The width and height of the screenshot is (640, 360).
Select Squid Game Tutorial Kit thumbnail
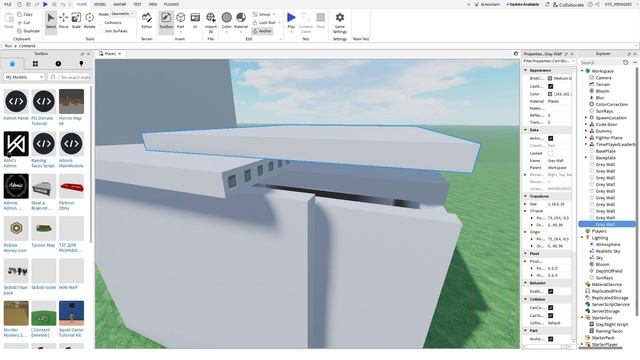tap(71, 313)
